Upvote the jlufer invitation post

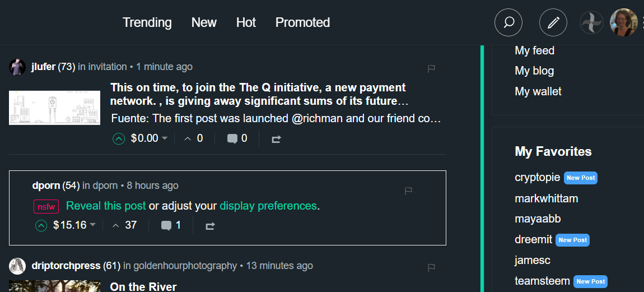(119, 138)
